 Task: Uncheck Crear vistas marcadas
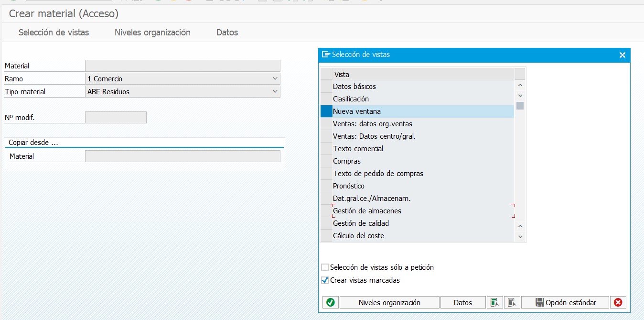(x=325, y=280)
